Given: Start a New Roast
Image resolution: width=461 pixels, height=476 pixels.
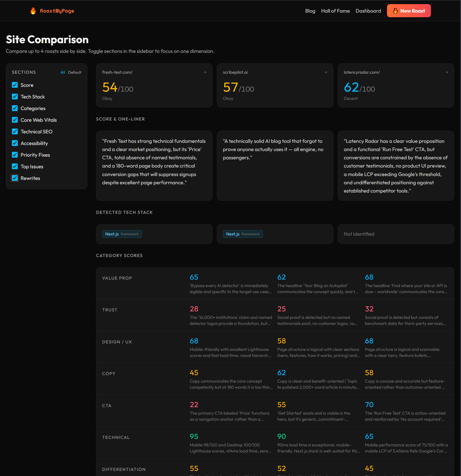Looking at the screenshot, I should pos(409,11).
